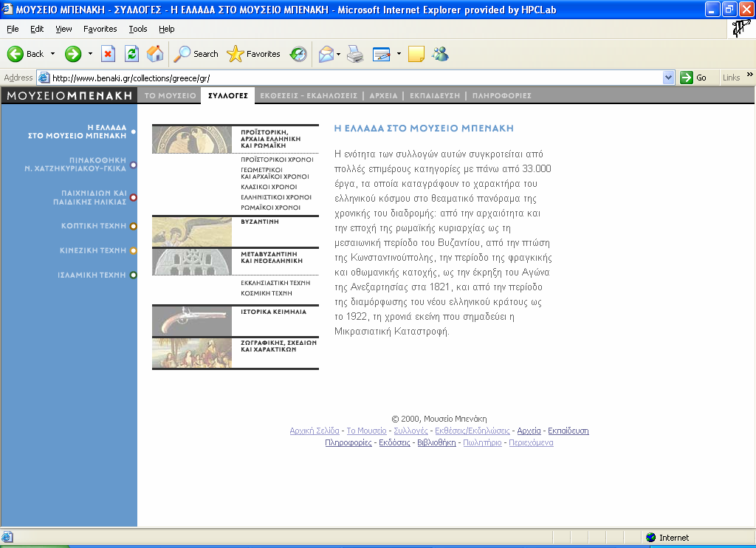Click the post-Byzantine carved arches thumbnail
The image size is (756, 548).
(192, 262)
